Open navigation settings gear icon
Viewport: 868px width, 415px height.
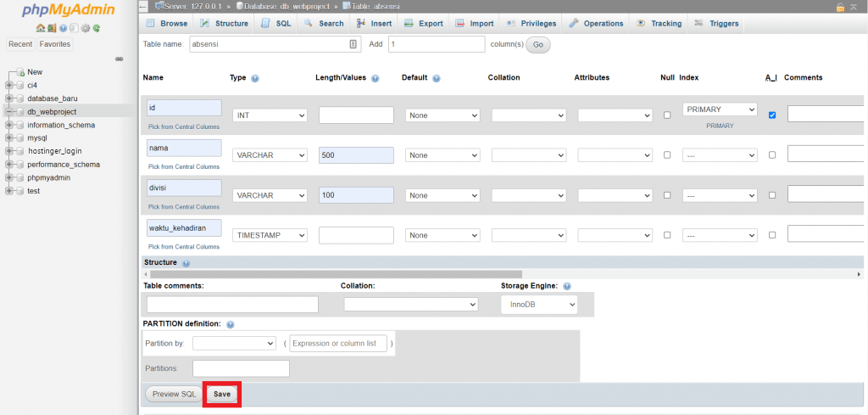(86, 28)
